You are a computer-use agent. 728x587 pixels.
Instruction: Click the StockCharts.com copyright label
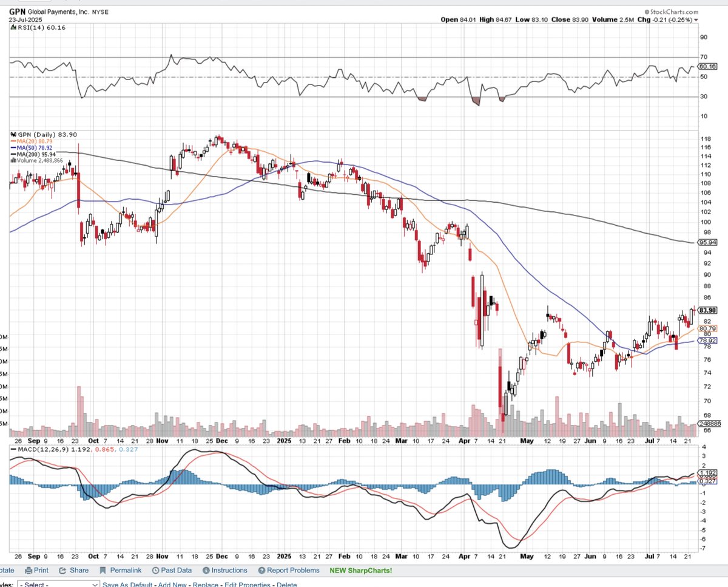(671, 12)
